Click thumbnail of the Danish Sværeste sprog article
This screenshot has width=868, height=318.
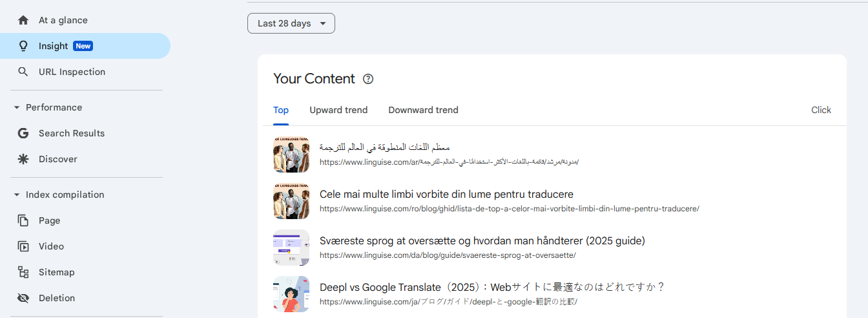click(x=291, y=248)
